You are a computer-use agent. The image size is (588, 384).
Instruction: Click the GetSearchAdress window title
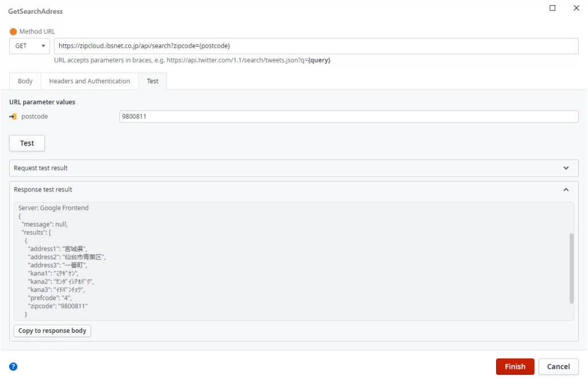(36, 11)
